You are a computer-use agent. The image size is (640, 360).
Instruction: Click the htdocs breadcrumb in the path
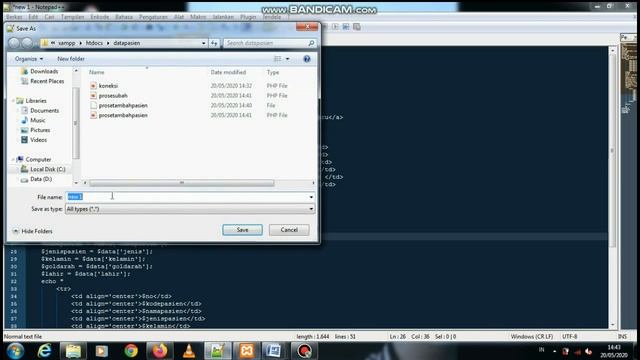tap(94, 43)
